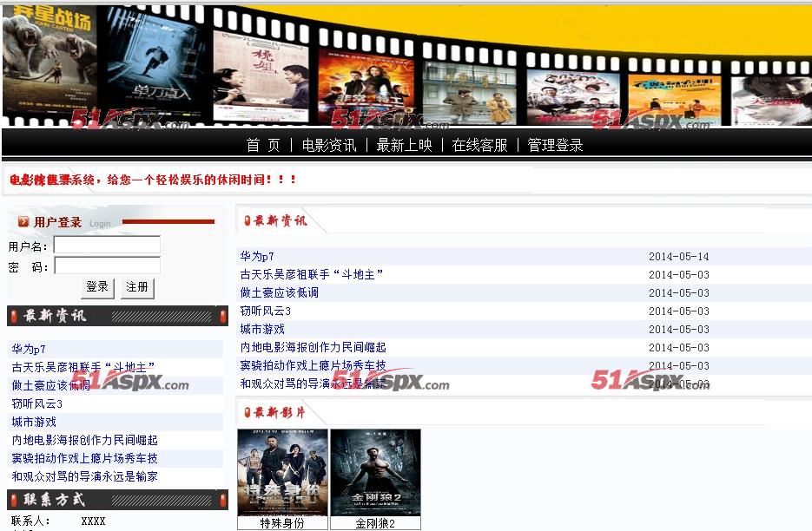Click the 登录 button
The height and width of the screenshot is (531, 812).
click(x=97, y=288)
